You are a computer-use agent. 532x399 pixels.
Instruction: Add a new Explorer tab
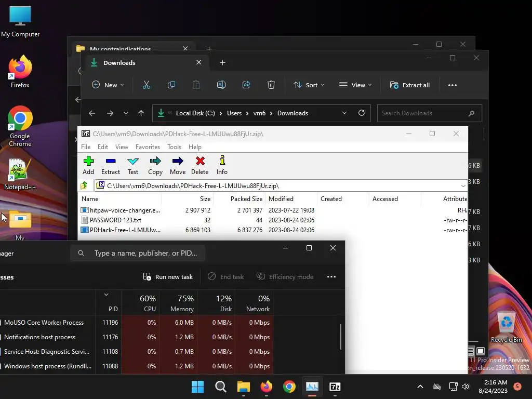pyautogui.click(x=222, y=63)
